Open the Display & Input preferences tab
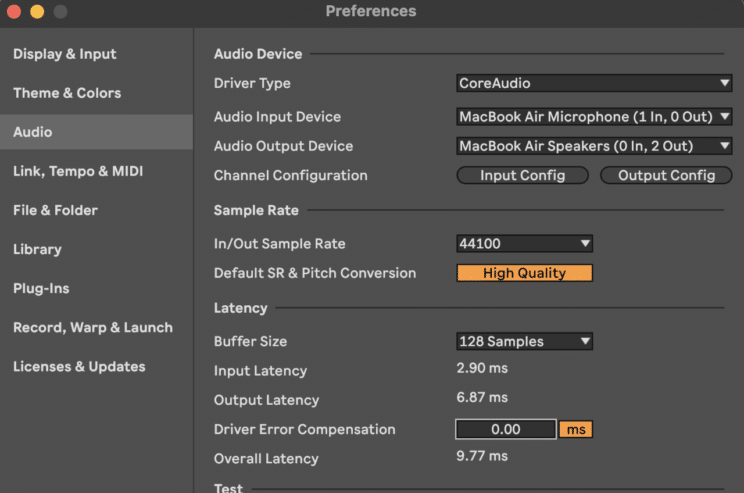 pos(65,54)
